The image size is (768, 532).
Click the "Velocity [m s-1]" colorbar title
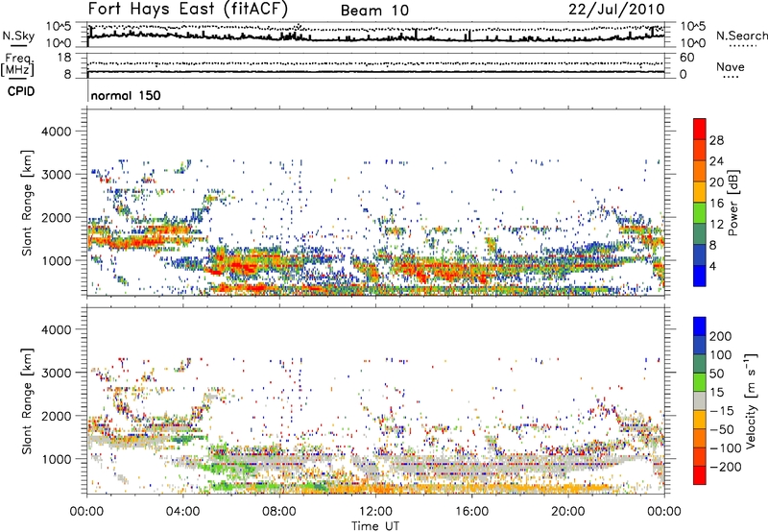pos(751,400)
